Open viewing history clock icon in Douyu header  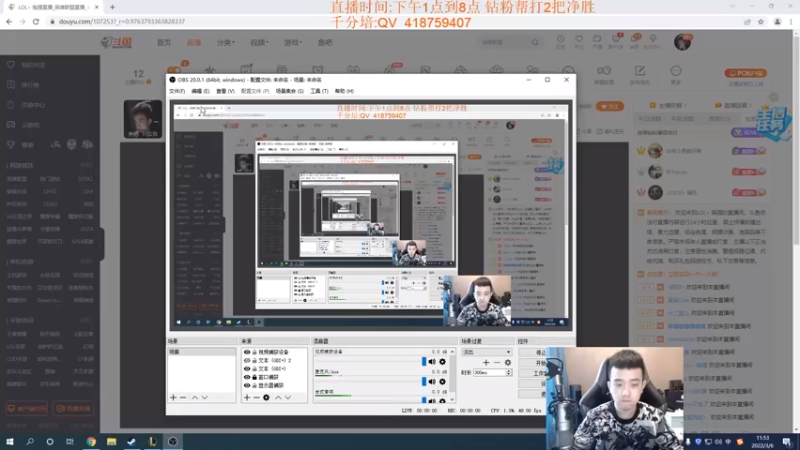tap(560, 41)
